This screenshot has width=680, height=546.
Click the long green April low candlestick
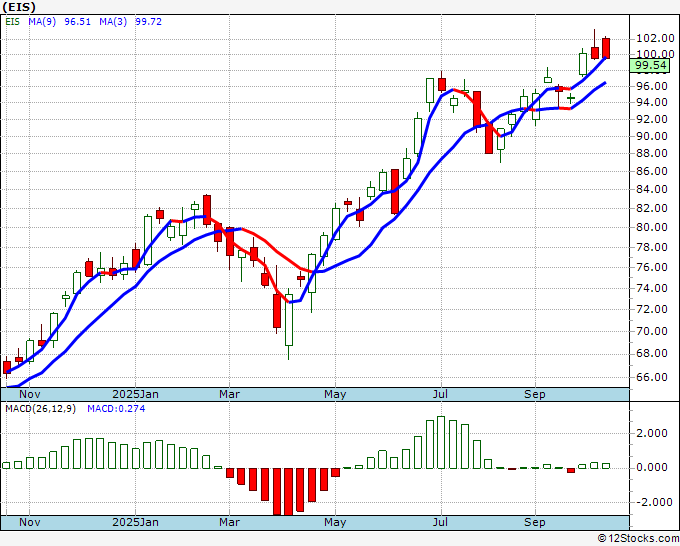point(289,324)
